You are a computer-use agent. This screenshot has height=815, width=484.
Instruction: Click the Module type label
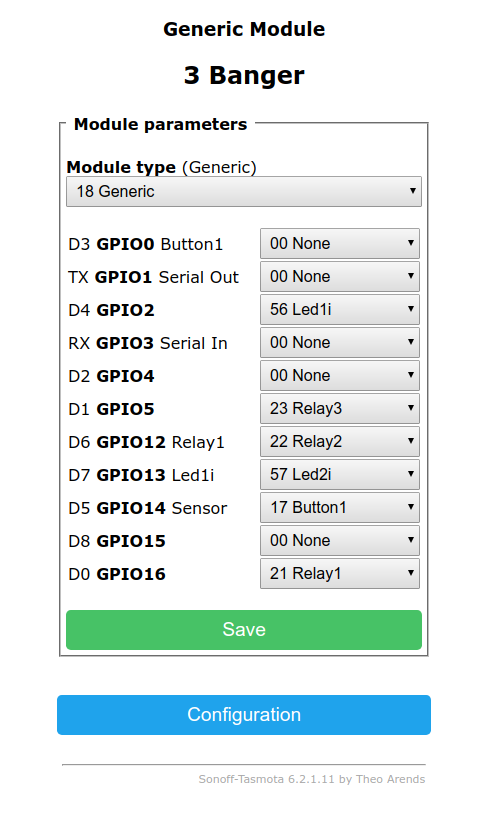[x=121, y=167]
